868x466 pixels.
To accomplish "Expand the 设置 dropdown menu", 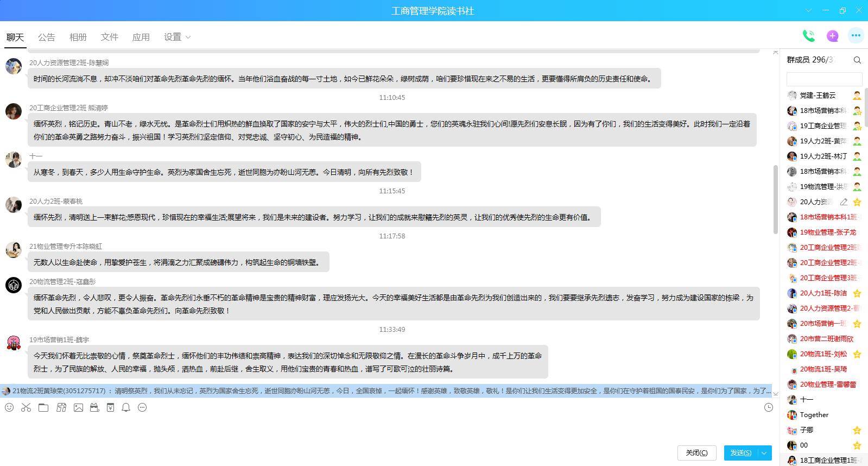I will (x=177, y=37).
